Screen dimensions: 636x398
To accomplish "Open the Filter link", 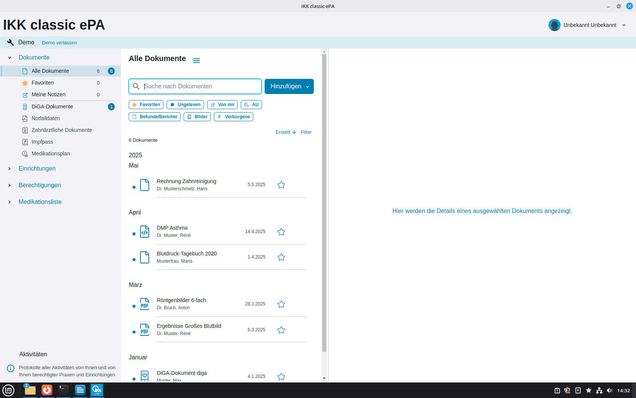I will [306, 132].
